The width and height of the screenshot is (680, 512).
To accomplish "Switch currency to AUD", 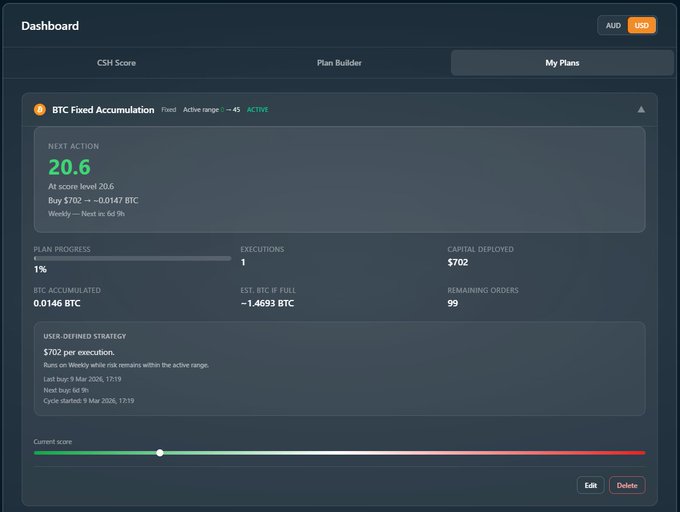I will pos(613,26).
